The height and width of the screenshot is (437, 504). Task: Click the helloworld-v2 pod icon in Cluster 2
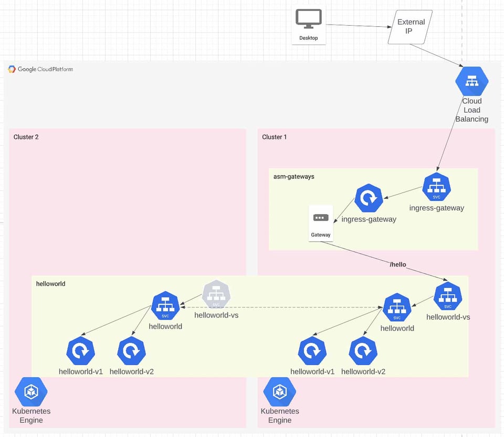(x=131, y=350)
